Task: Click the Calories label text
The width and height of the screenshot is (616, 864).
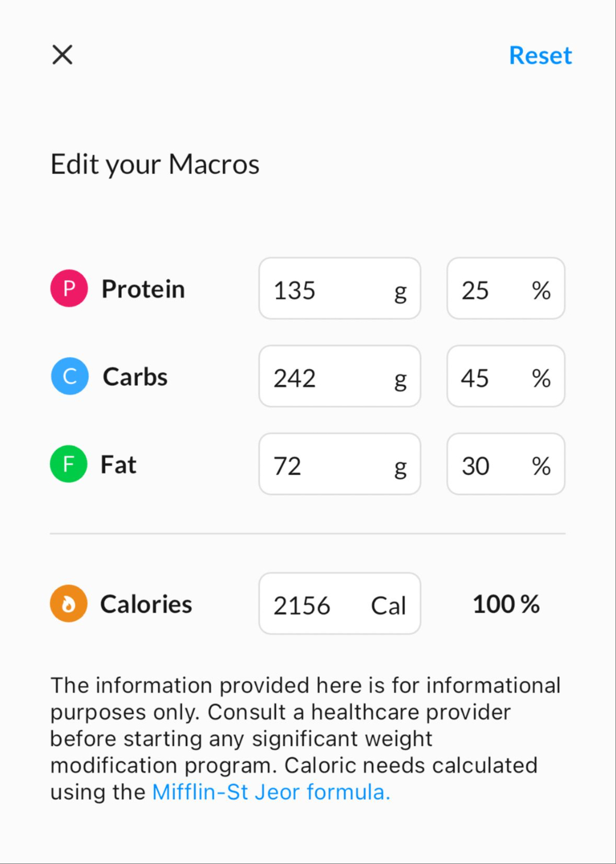Action: [x=146, y=604]
